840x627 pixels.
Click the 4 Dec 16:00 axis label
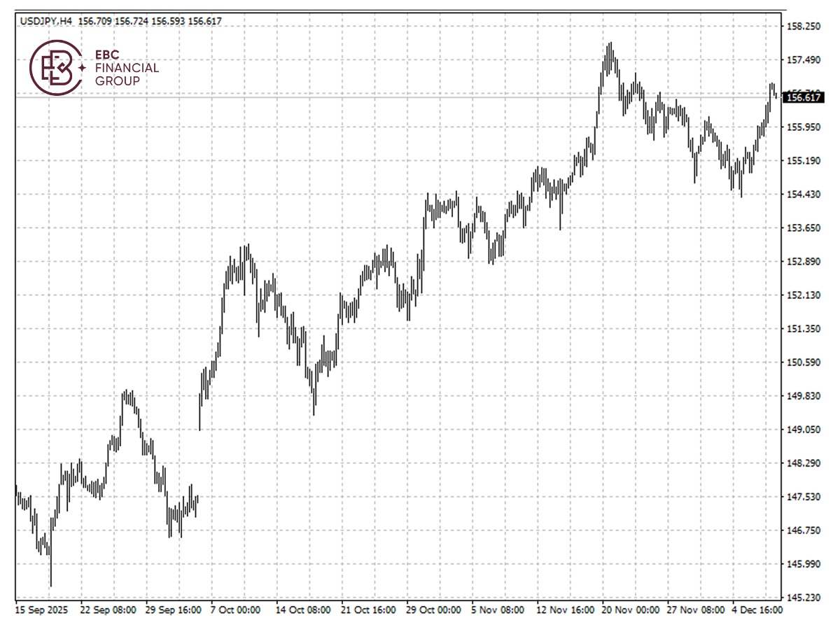pos(756,610)
